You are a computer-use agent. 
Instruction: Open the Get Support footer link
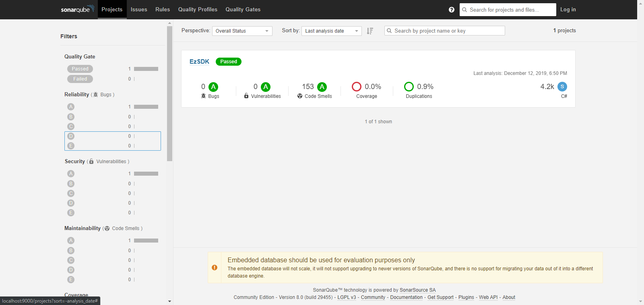[440, 297]
